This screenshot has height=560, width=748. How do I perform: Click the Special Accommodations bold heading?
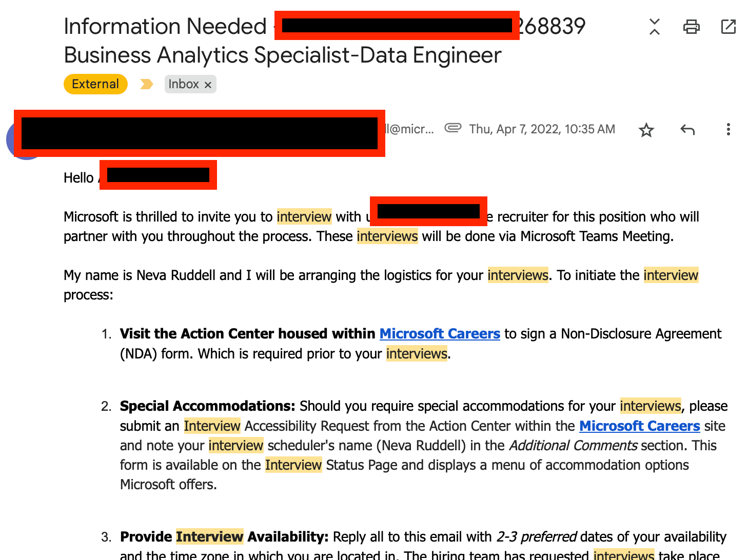click(x=207, y=406)
